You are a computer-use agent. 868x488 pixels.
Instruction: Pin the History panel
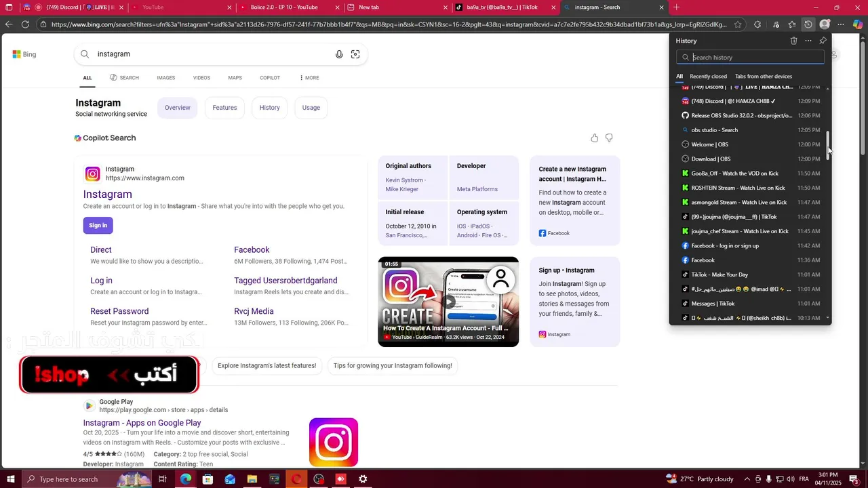(x=823, y=41)
